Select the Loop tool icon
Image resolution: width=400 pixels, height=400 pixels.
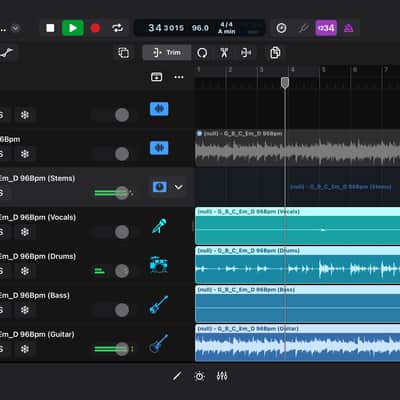click(202, 53)
